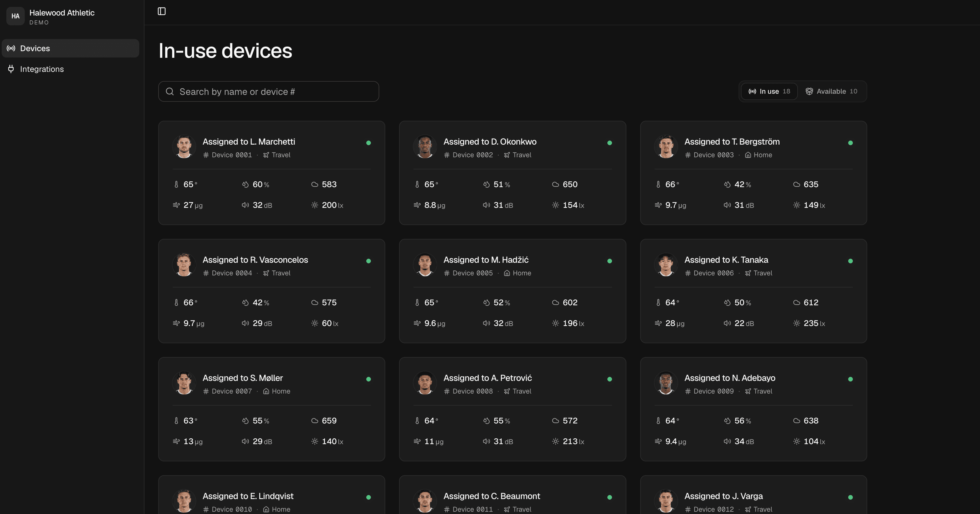Click the house Home icon on Device 0003
The image size is (980, 514).
tap(748, 155)
